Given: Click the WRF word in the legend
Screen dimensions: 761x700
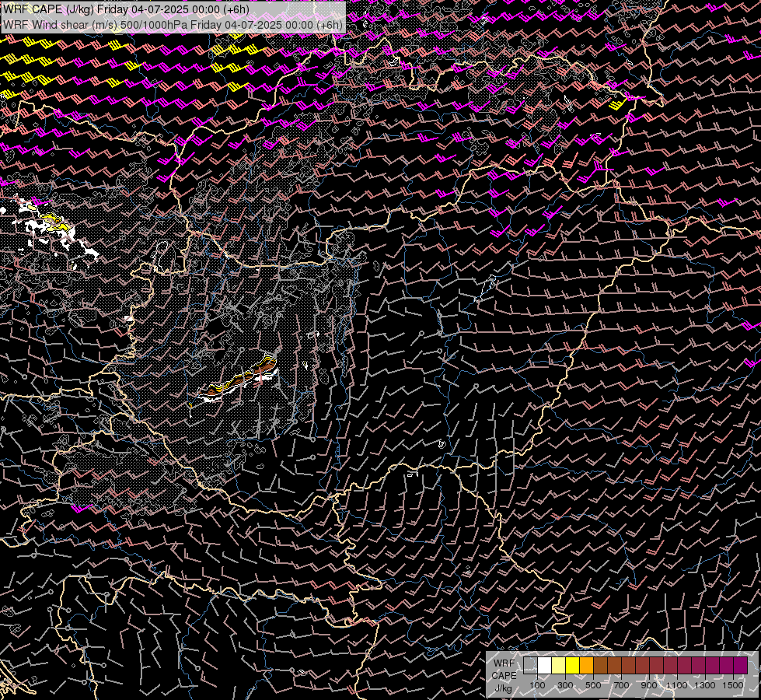Looking at the screenshot, I should point(504,663).
